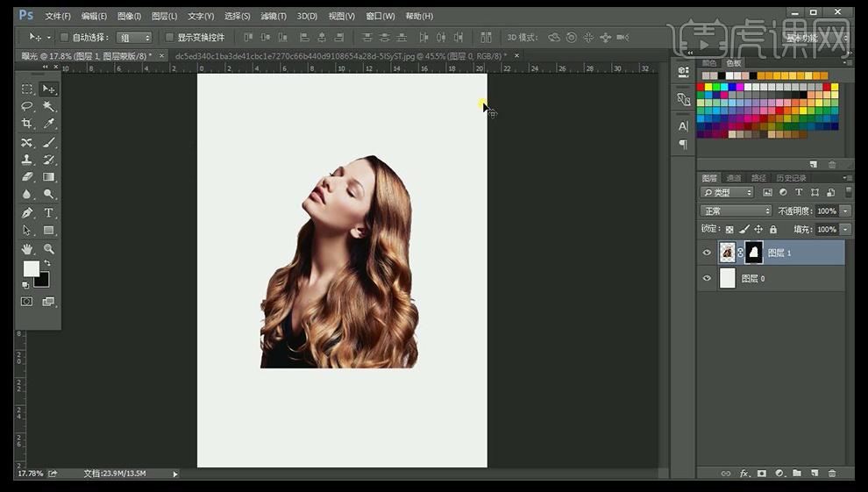Select the Horizontal Type tool

click(x=49, y=213)
